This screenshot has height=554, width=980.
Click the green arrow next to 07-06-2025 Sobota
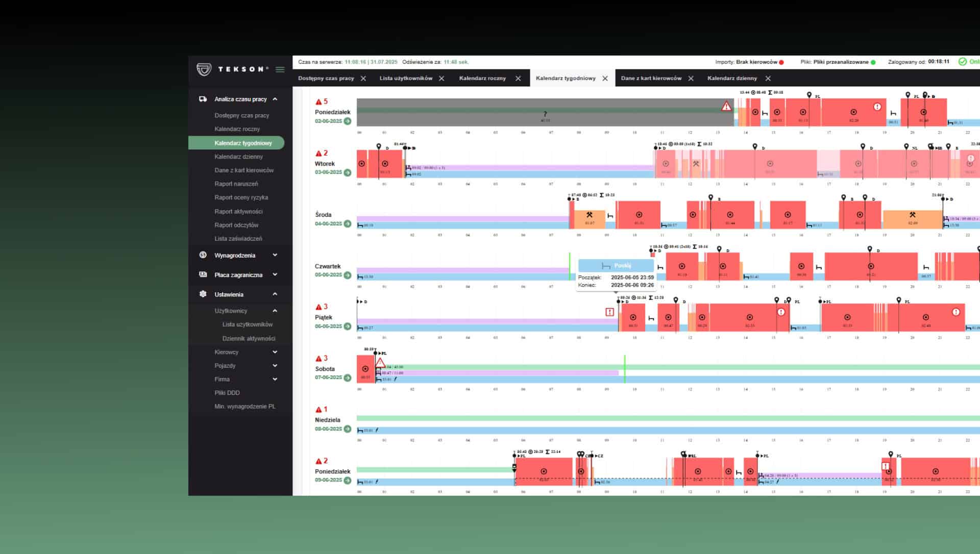click(348, 378)
